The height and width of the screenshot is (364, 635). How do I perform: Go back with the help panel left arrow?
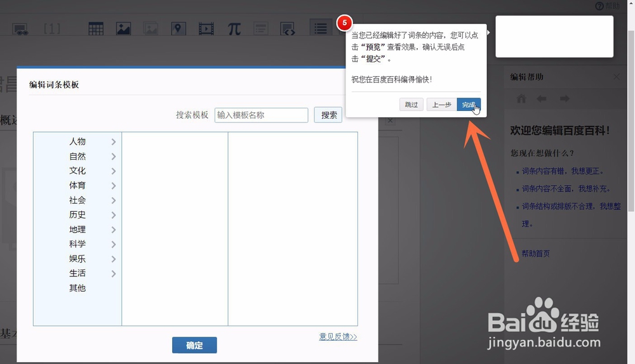tap(542, 99)
